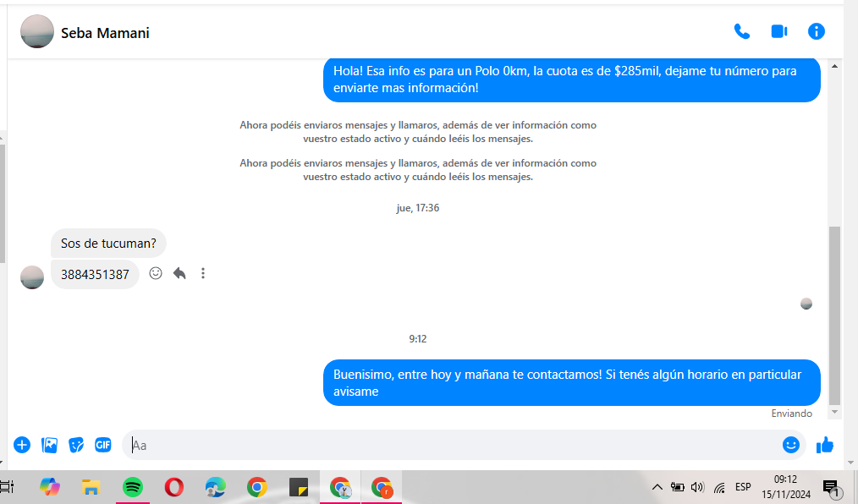Open Seba Mamani's profile name in header

pyautogui.click(x=105, y=33)
